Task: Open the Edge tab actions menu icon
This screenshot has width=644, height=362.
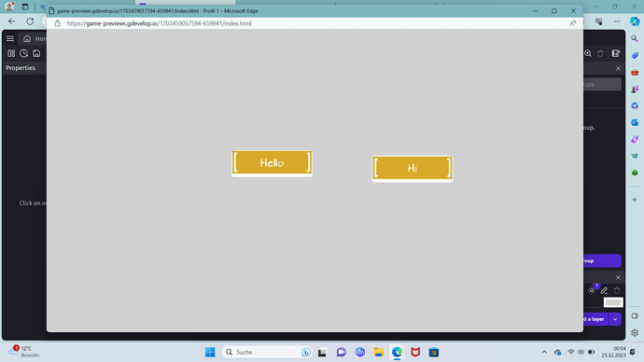Action: point(25,7)
